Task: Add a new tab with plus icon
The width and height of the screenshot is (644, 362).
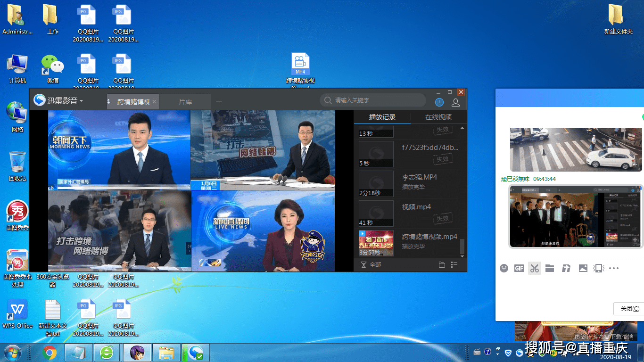Action: pyautogui.click(x=219, y=101)
